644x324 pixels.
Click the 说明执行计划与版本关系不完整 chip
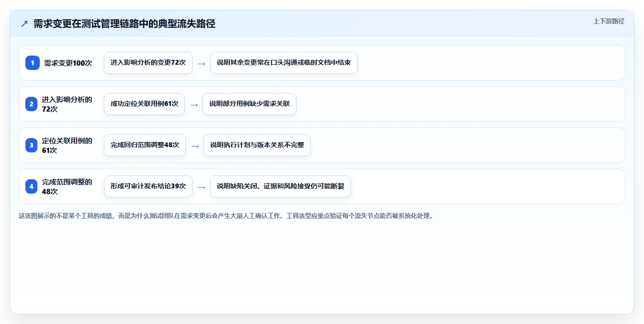pyautogui.click(x=257, y=145)
